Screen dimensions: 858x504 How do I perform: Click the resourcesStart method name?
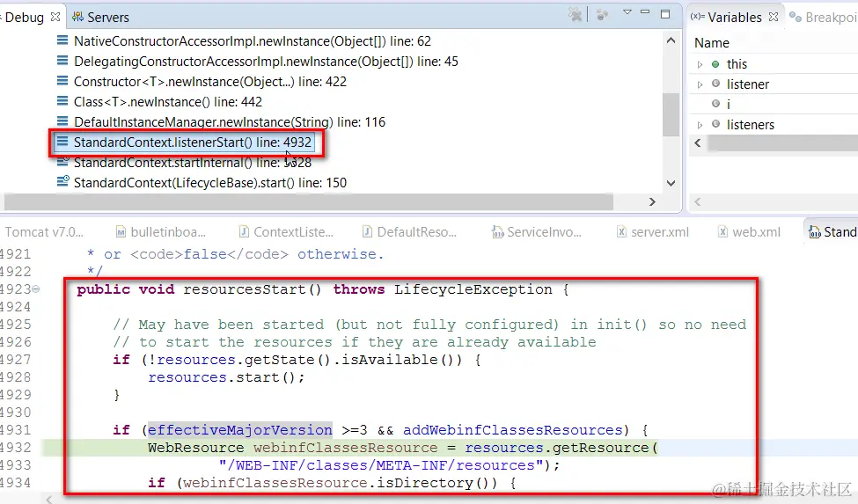click(x=244, y=289)
